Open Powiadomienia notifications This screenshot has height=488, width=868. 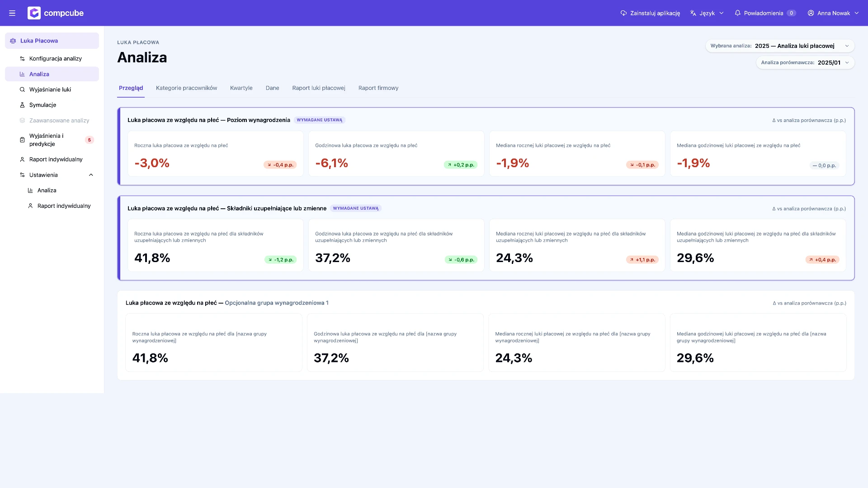[765, 13]
